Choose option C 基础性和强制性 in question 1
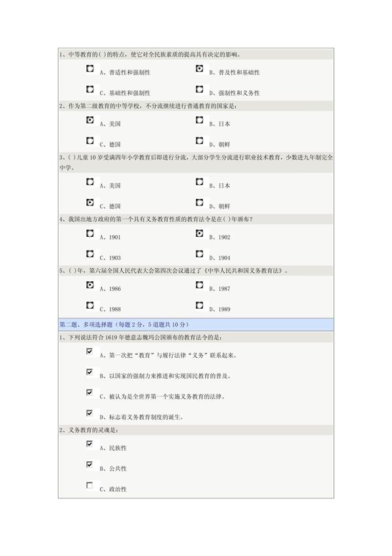392x556 pixels. [90, 90]
